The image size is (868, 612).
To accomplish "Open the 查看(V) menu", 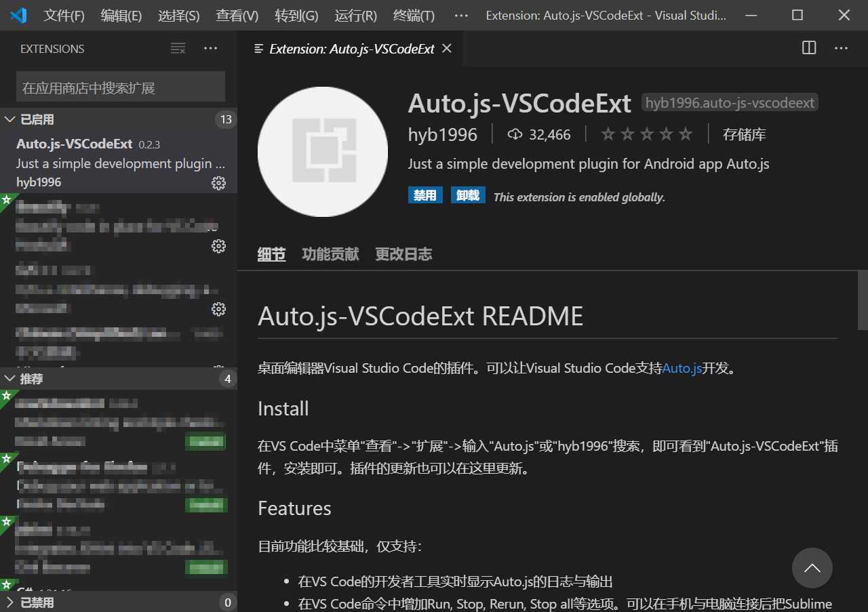I will coord(237,15).
